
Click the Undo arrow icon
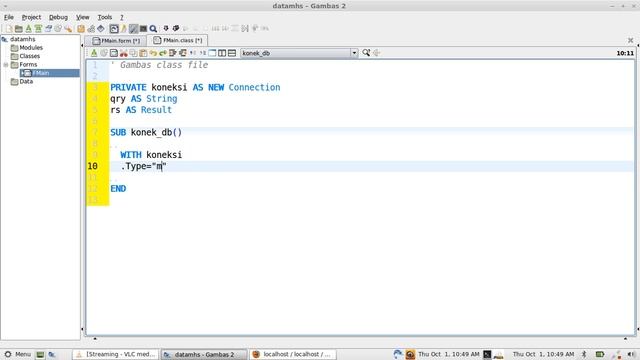tap(153, 53)
